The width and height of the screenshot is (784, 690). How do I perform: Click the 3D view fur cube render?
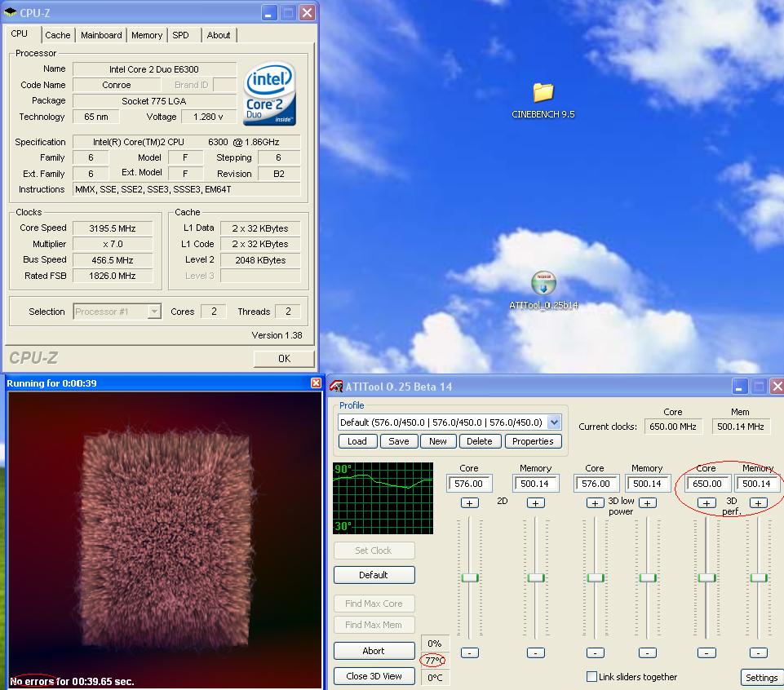[x=166, y=540]
